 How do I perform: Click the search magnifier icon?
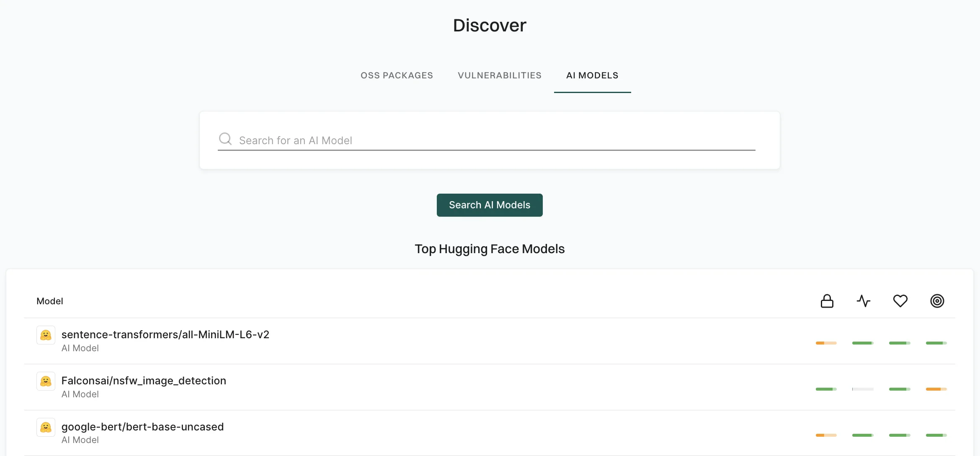tap(225, 138)
